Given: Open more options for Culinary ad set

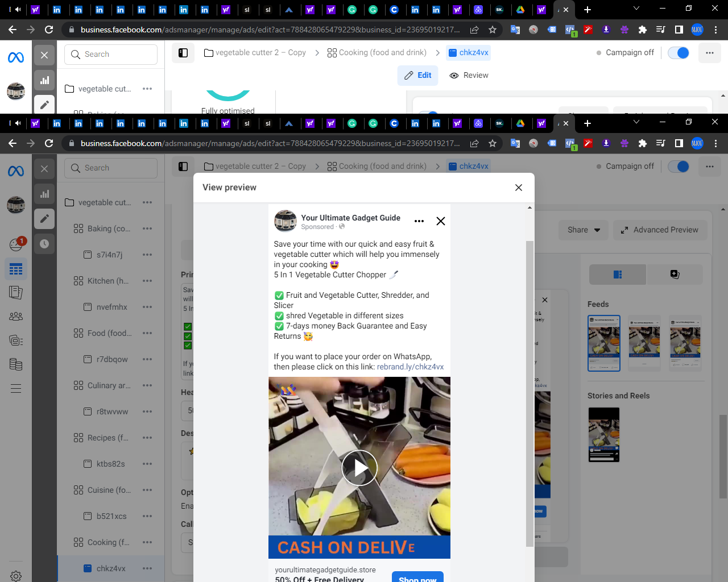Looking at the screenshot, I should [147, 385].
